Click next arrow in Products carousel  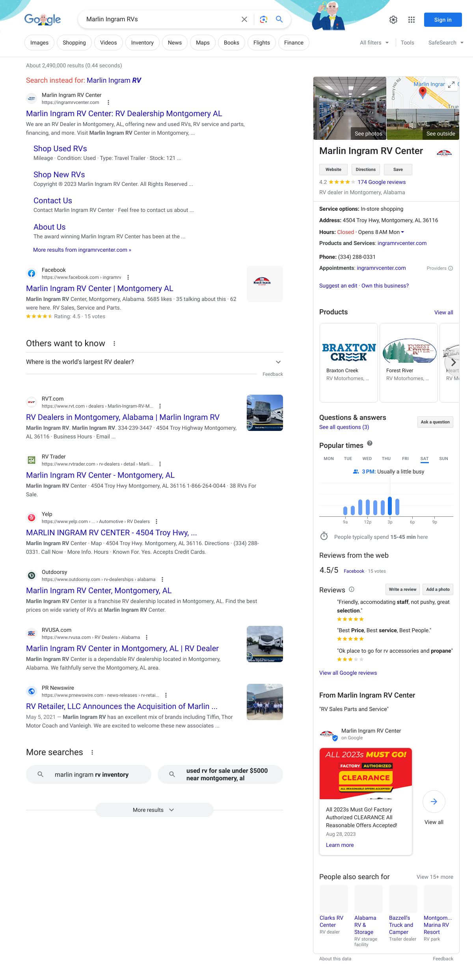click(x=453, y=362)
